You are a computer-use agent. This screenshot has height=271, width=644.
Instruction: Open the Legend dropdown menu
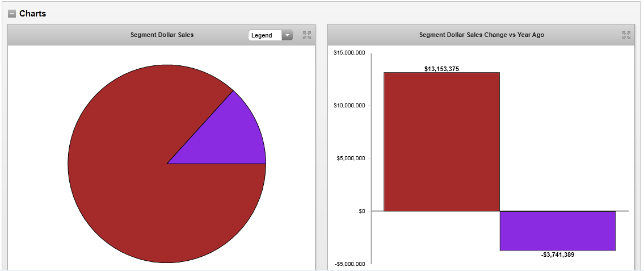tap(266, 35)
